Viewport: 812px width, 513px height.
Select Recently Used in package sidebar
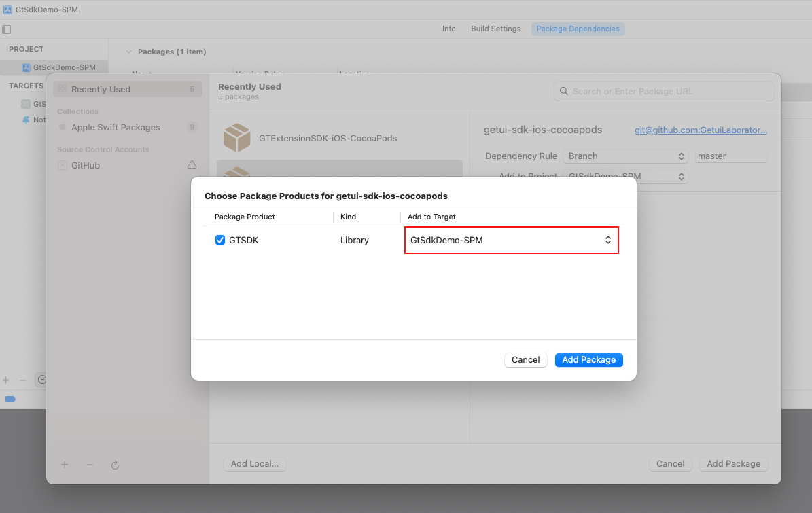pyautogui.click(x=127, y=89)
